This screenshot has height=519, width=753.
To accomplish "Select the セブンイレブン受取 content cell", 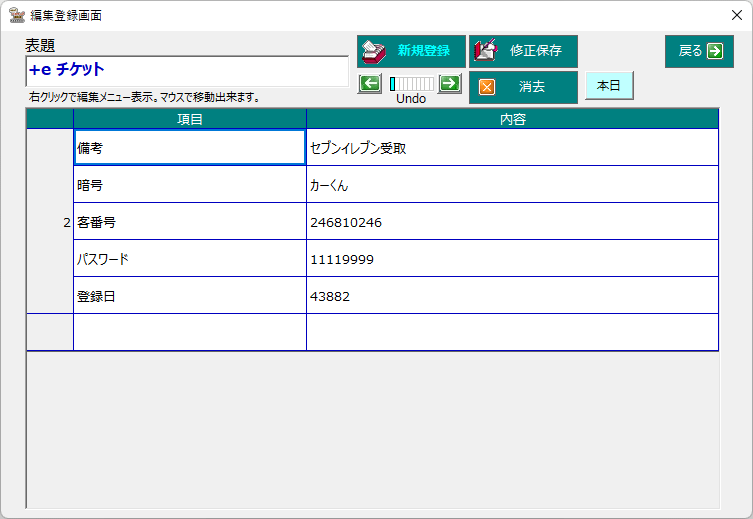I will [x=512, y=148].
